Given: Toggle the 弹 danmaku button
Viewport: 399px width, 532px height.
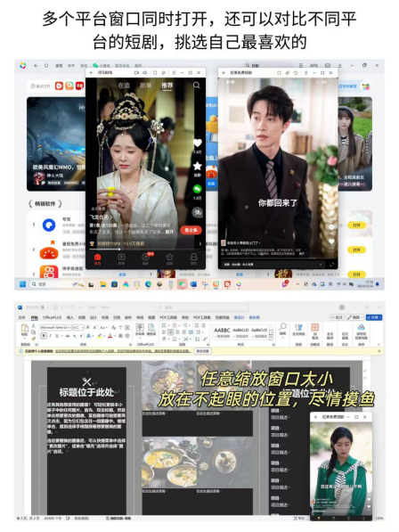Looking at the screenshot, I should point(198,212).
